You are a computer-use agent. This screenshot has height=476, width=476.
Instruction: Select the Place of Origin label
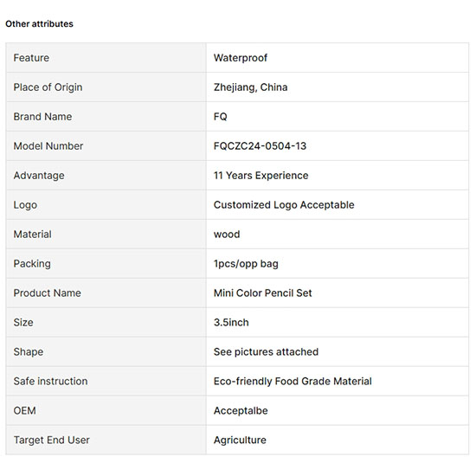48,87
